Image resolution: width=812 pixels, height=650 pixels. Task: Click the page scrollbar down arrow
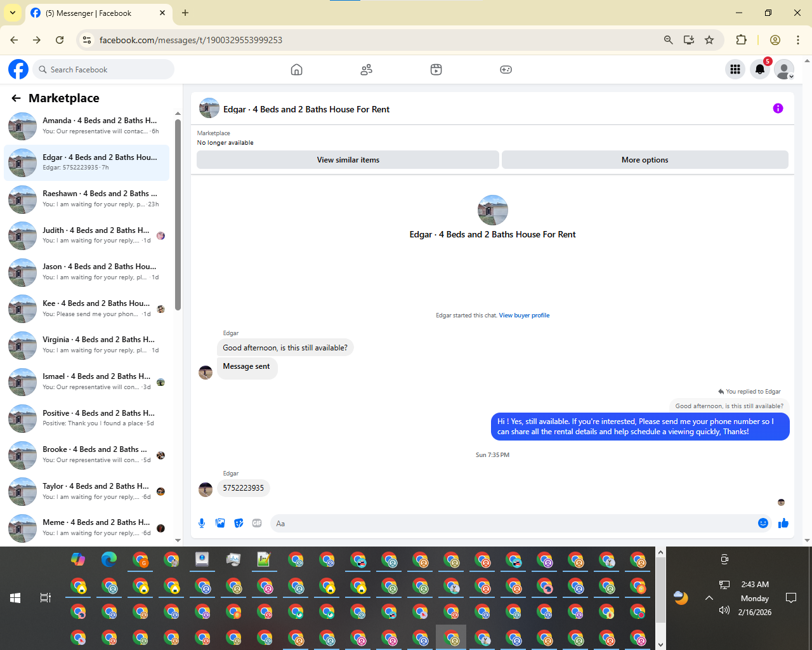click(807, 541)
